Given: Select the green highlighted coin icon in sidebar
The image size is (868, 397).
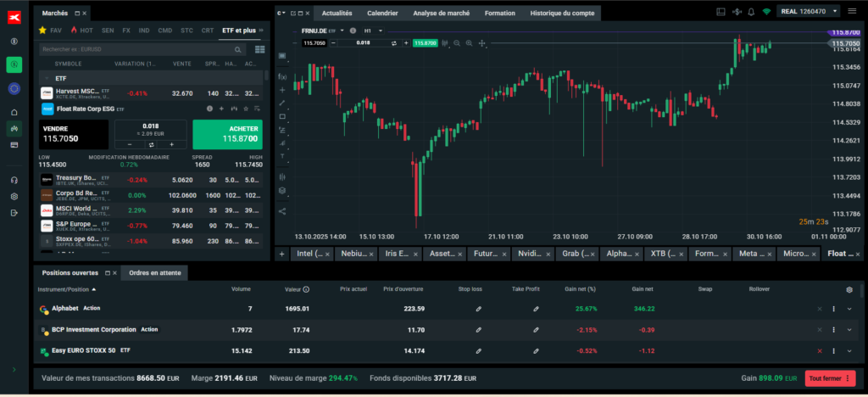Looking at the screenshot, I should [x=14, y=64].
